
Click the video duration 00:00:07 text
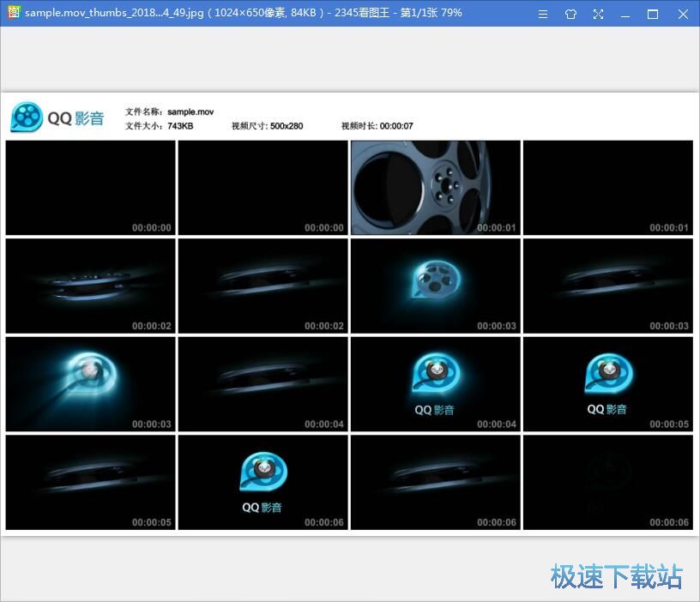tap(396, 126)
